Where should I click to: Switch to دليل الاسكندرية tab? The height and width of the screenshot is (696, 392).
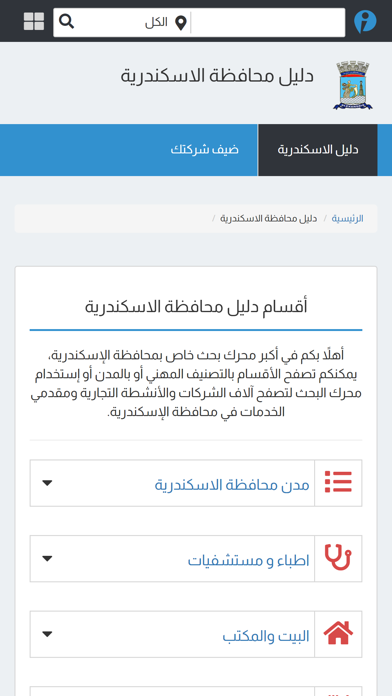tap(318, 150)
